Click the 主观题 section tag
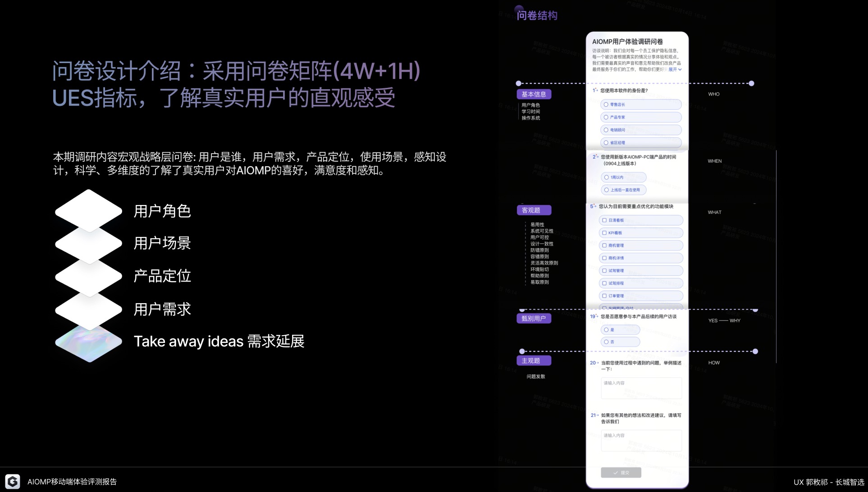 click(534, 361)
